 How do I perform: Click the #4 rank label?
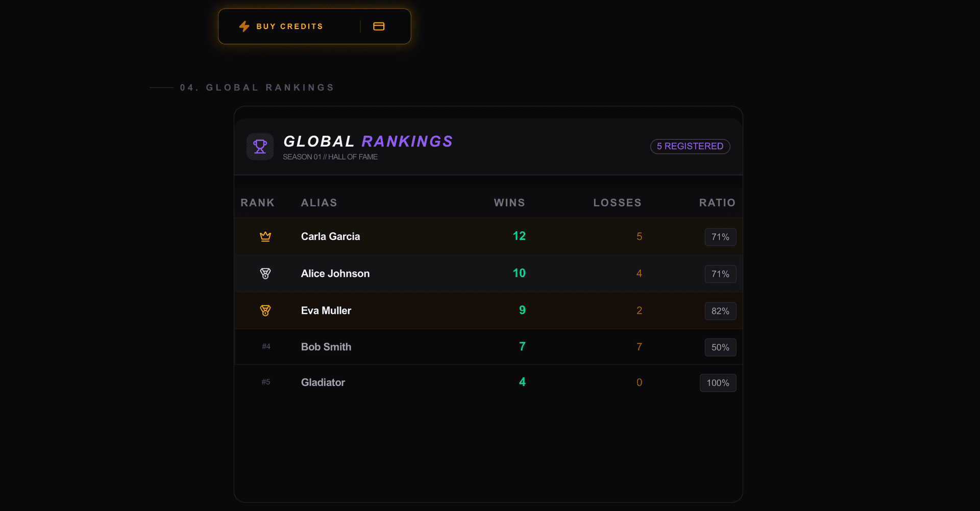click(266, 347)
